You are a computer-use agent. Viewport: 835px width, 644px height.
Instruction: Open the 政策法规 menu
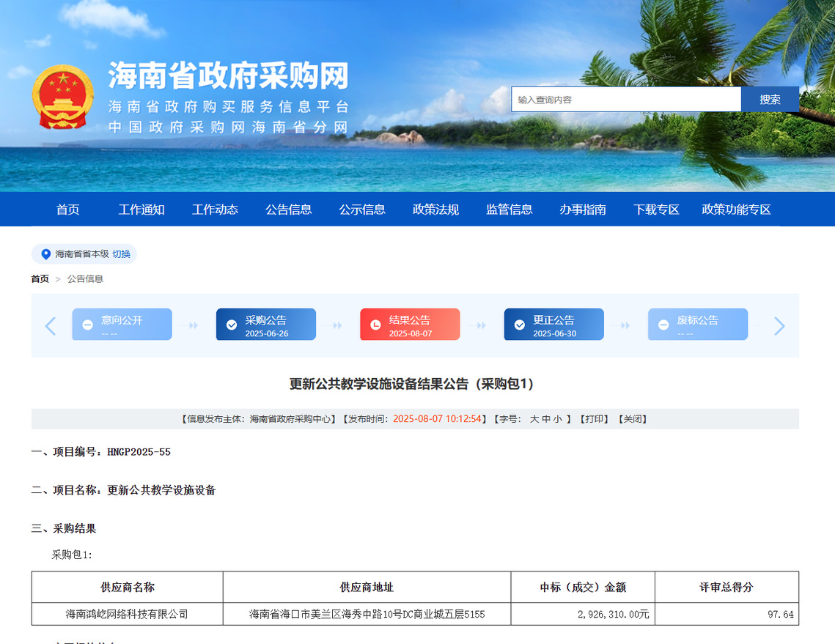435,210
